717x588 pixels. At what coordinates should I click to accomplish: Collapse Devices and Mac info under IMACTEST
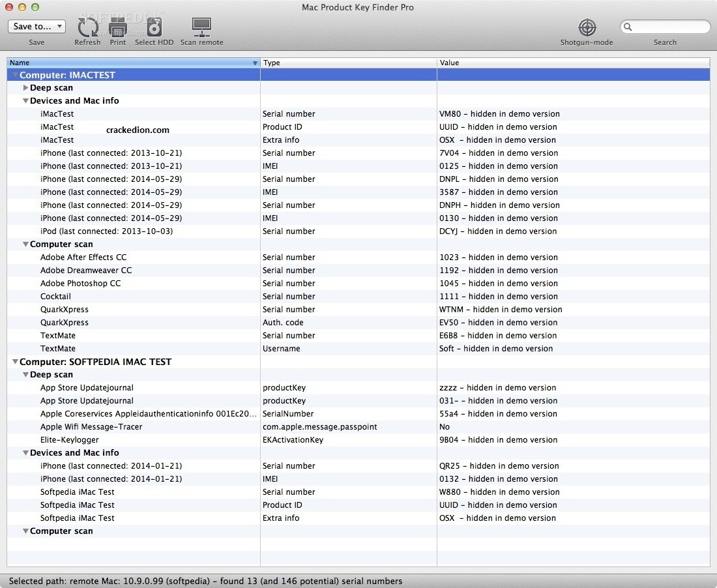(x=25, y=100)
